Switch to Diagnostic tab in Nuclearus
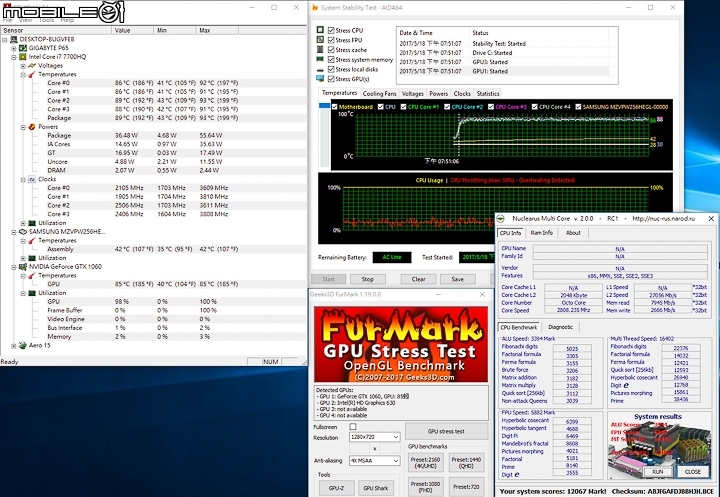The image size is (720, 497). 560,327
